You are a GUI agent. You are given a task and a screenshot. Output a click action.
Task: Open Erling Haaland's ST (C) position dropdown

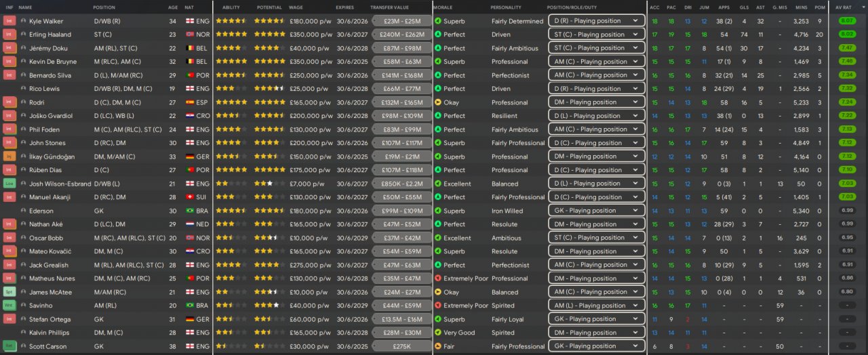point(596,35)
